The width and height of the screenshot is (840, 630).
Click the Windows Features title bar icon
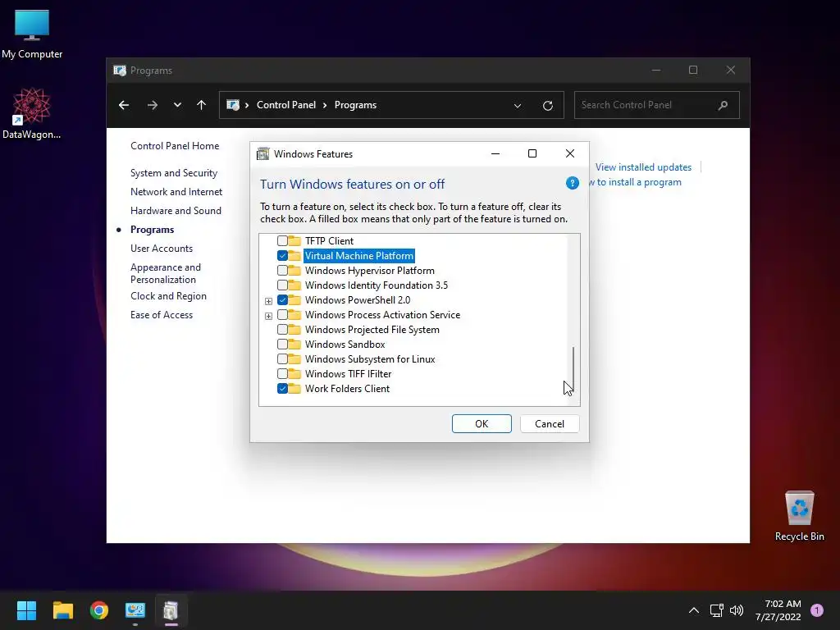coord(262,153)
